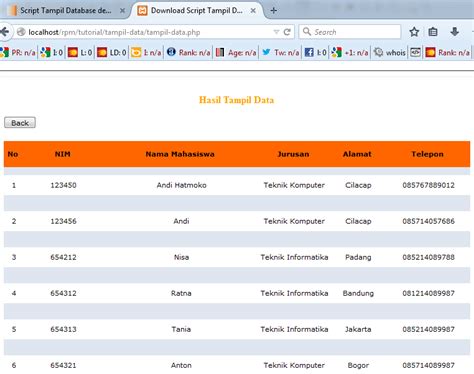The width and height of the screenshot is (474, 374).
Task: Select phone number 085767889012
Action: click(428, 185)
